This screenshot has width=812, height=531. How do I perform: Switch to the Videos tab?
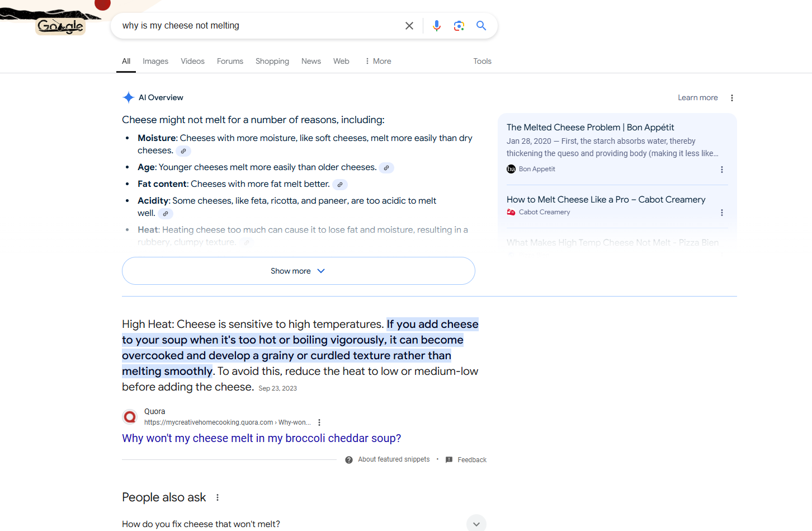tap(192, 62)
